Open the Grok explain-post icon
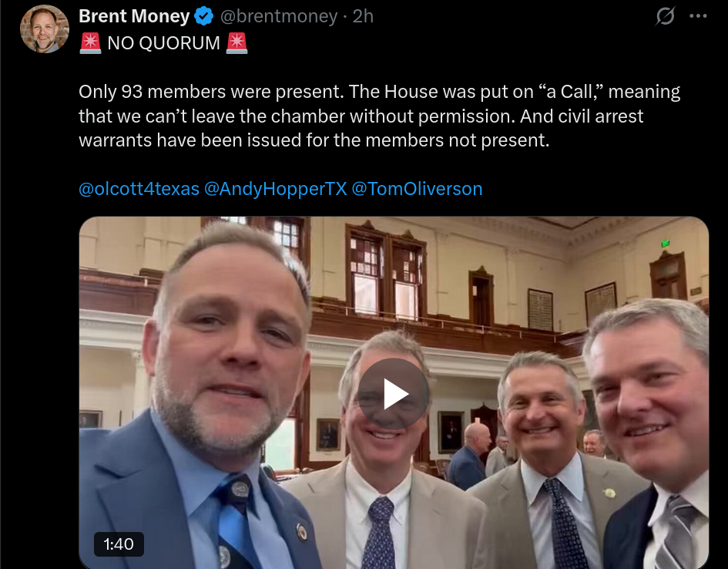Viewport: 728px width, 569px height. [665, 16]
